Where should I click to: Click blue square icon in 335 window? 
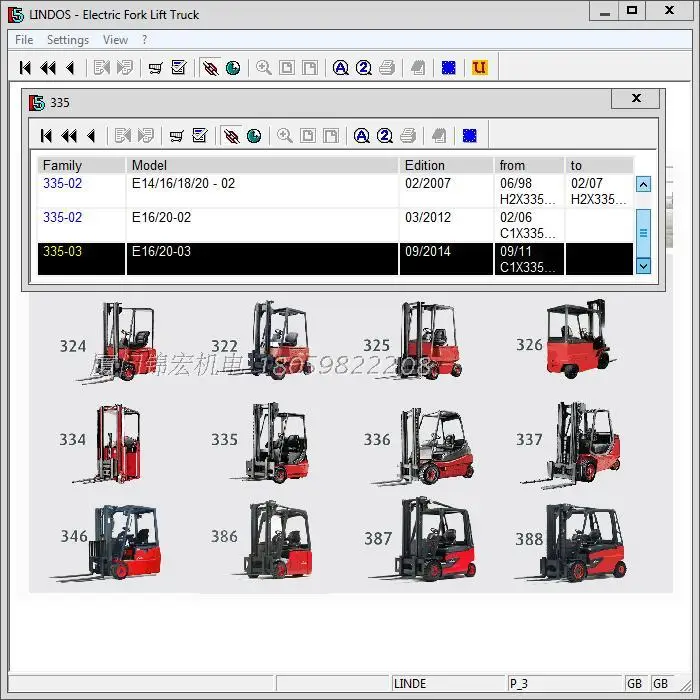470,136
